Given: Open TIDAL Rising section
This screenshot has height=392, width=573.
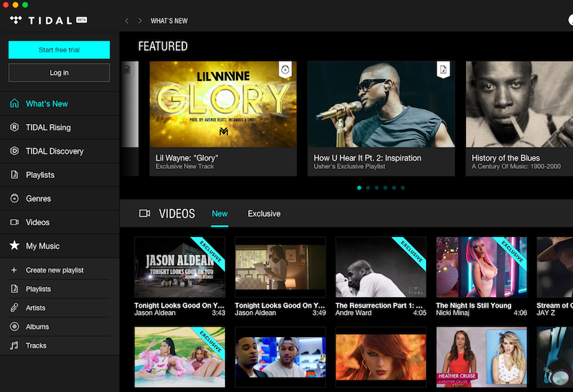Looking at the screenshot, I should pyautogui.click(x=60, y=127).
